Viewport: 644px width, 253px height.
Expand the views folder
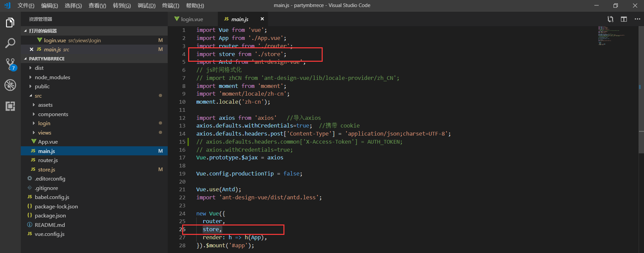(34, 133)
